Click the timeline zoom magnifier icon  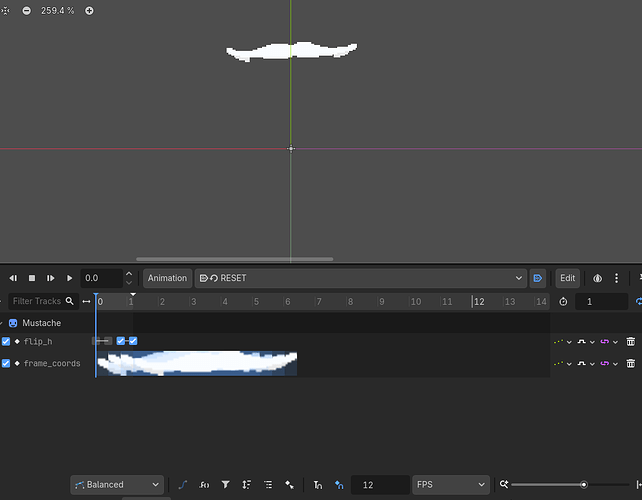(504, 484)
